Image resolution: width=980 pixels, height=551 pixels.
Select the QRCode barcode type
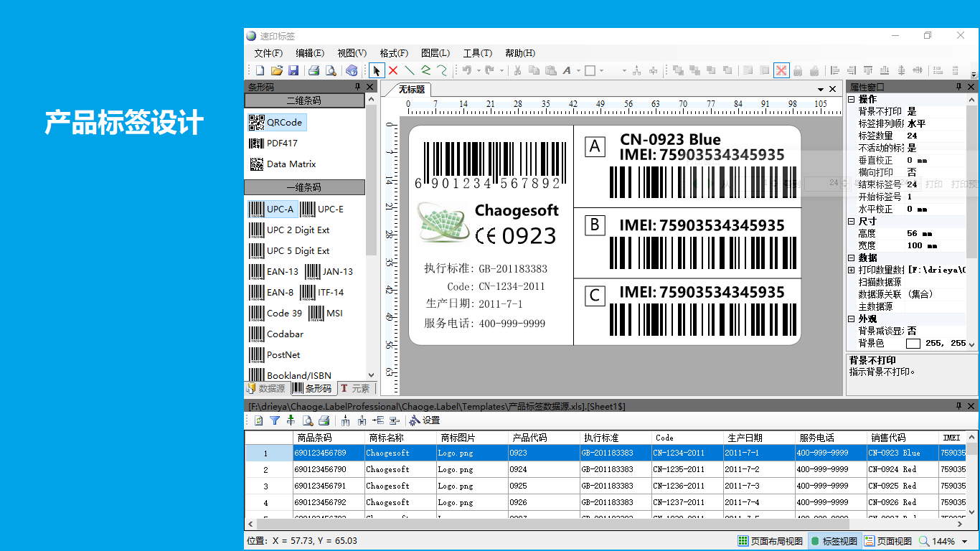click(277, 122)
